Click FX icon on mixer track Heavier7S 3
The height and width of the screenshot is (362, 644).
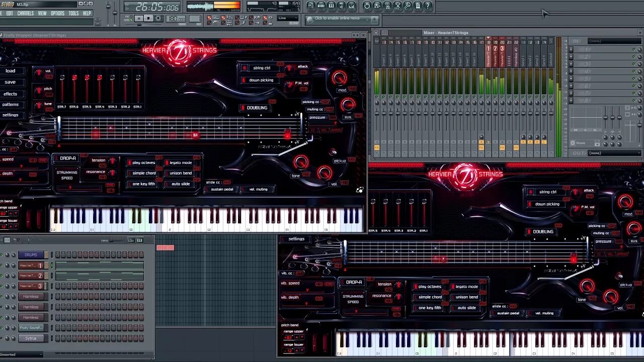(502, 148)
